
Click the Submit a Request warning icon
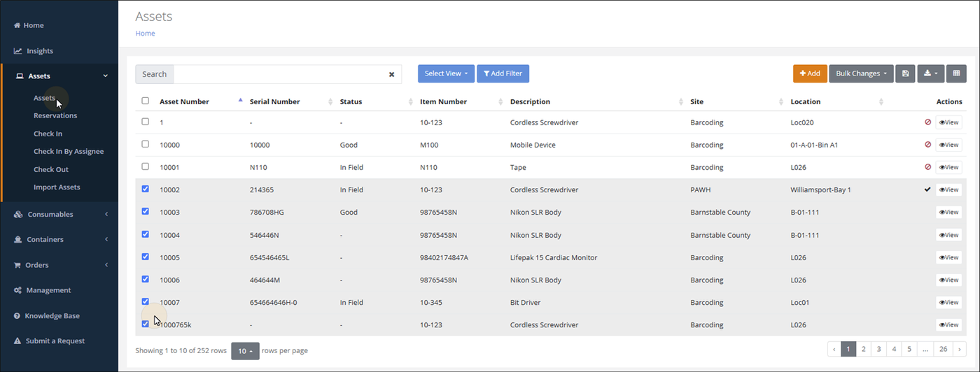[17, 341]
